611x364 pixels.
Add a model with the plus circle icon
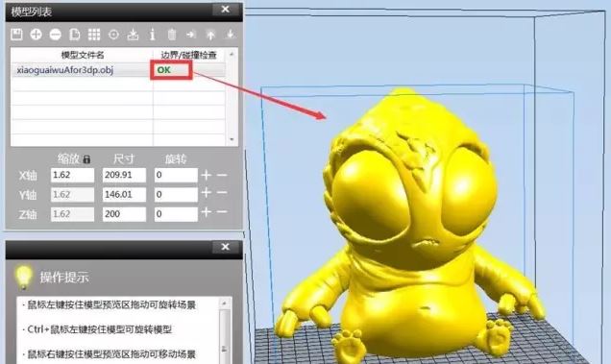(x=36, y=35)
